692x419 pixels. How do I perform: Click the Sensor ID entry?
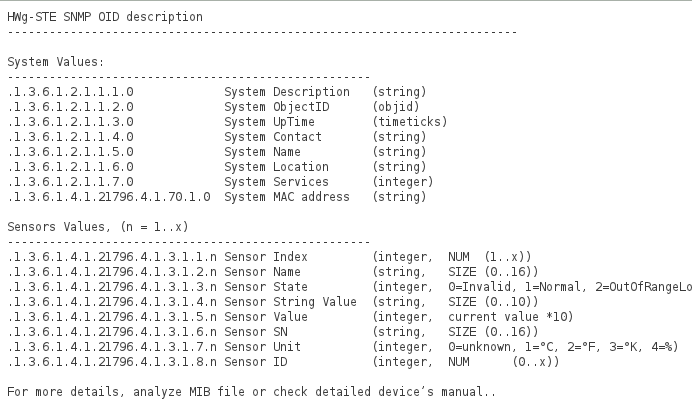[255, 362]
